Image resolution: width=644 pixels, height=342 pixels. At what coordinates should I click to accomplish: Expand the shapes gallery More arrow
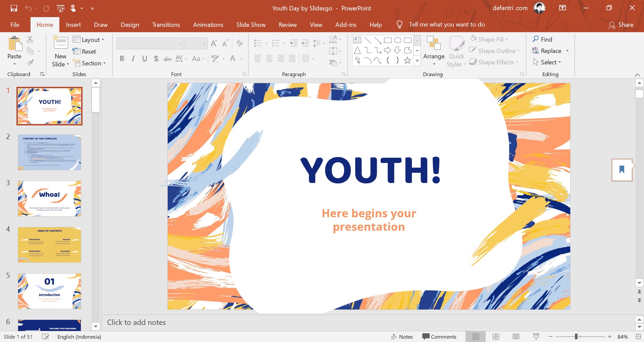pyautogui.click(x=417, y=61)
